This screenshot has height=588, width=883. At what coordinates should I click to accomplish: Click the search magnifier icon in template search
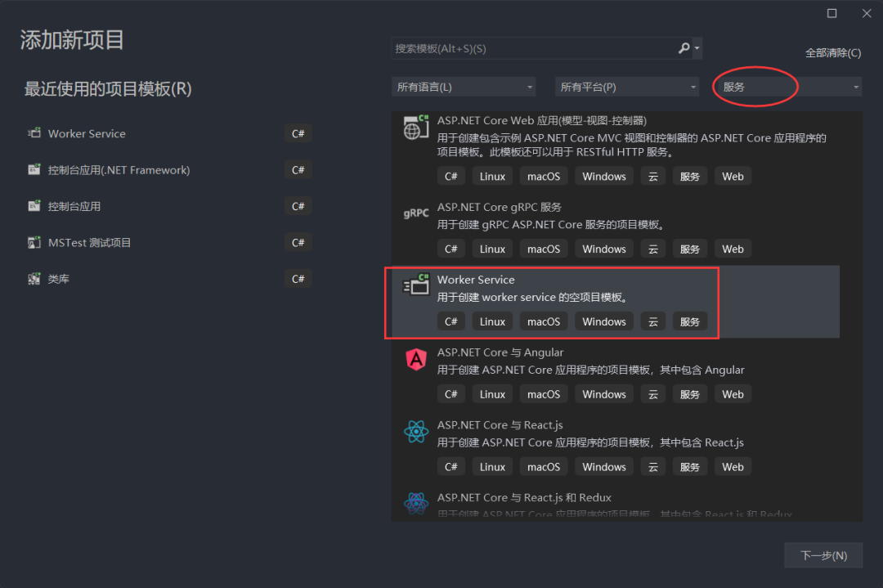(x=684, y=48)
